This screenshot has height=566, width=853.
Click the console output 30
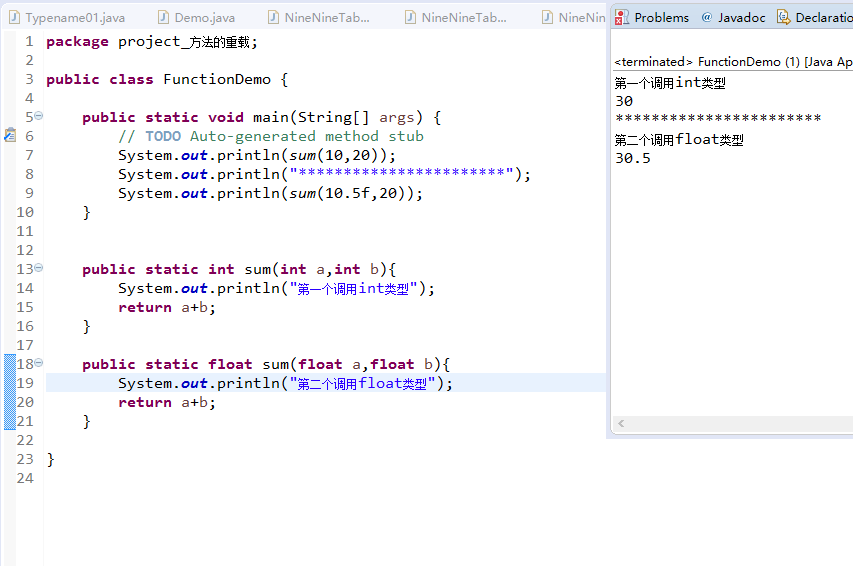pos(624,101)
